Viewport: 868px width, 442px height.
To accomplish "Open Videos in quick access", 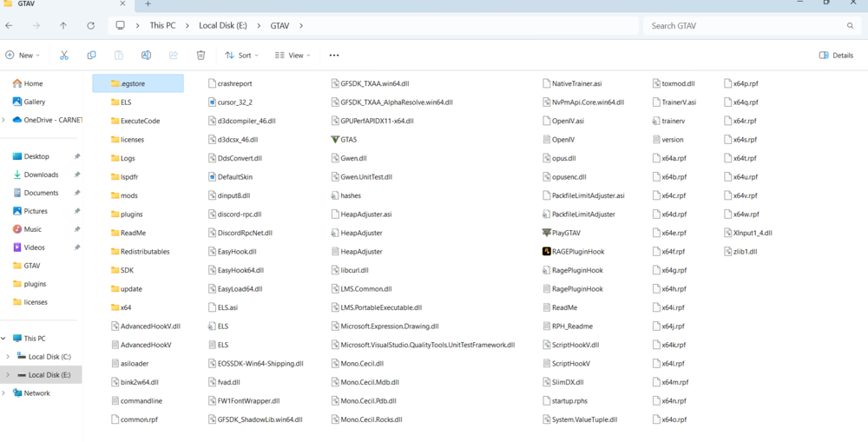I will (x=29, y=247).
